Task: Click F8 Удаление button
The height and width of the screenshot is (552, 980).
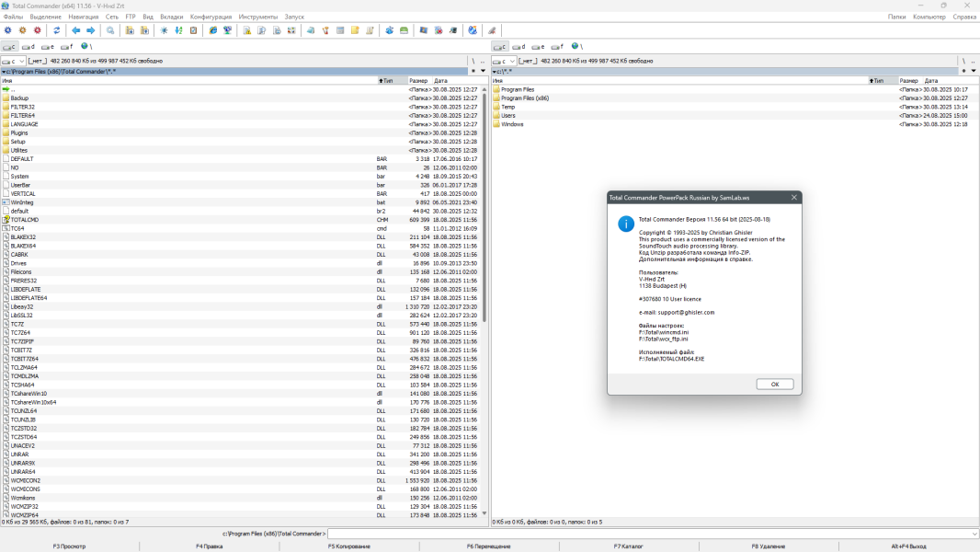Action: point(768,546)
